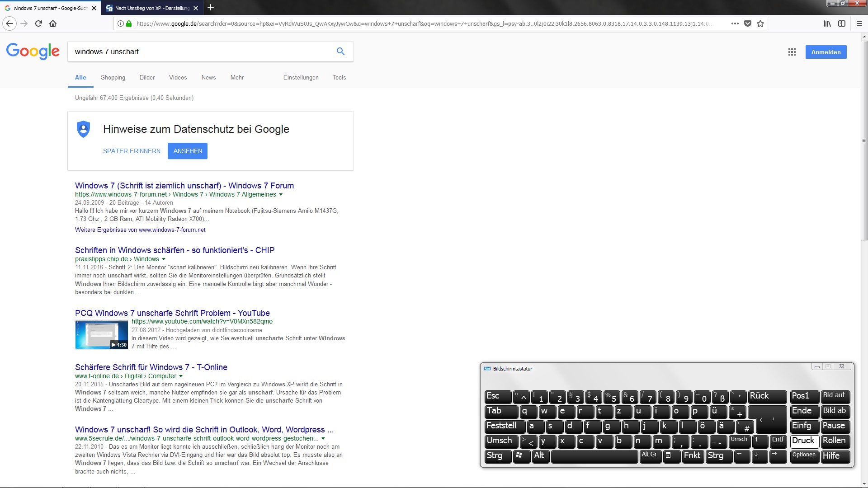Show sidebars icon in toolbar
The height and width of the screenshot is (488, 868).
click(x=842, y=23)
